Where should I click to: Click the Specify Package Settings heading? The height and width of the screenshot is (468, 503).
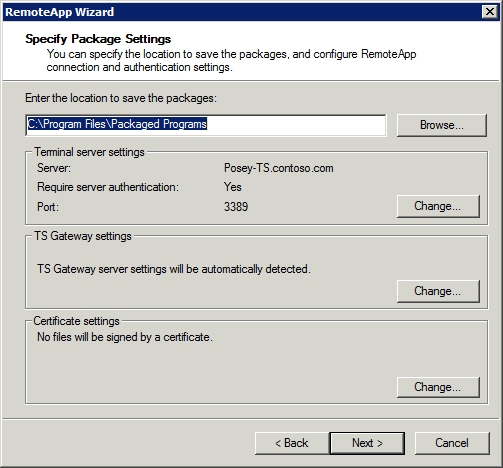98,39
